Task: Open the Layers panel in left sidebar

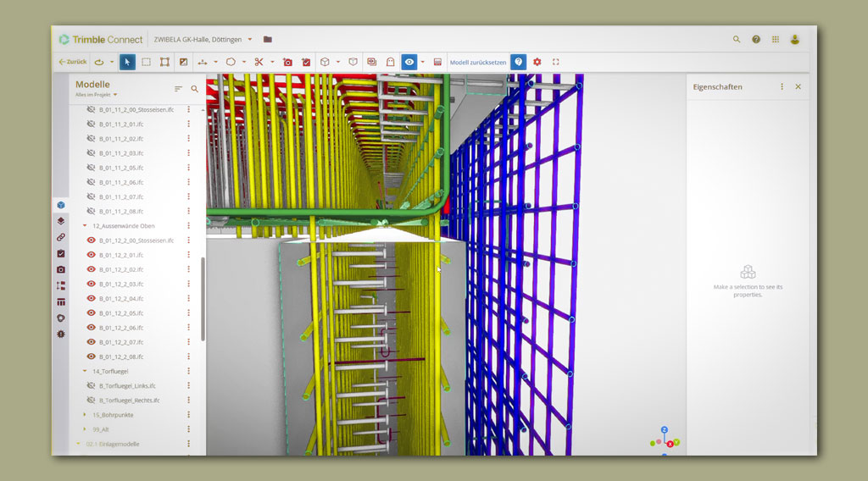Action: tap(61, 221)
